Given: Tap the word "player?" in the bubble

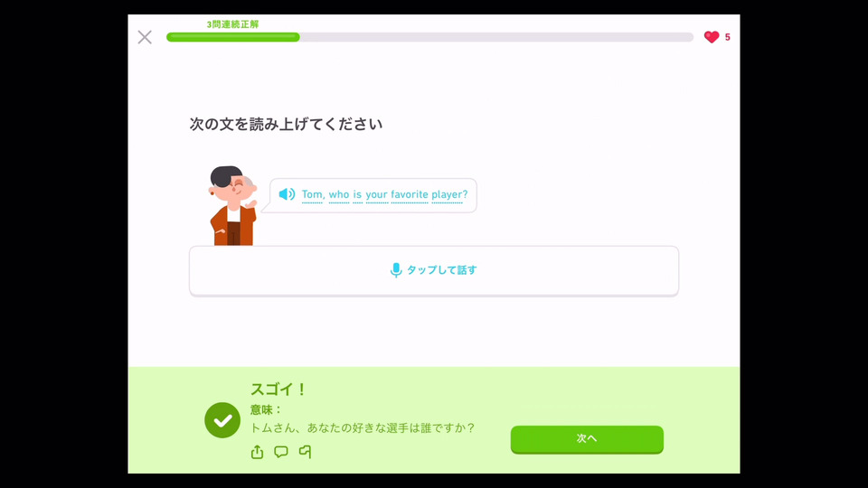Looking at the screenshot, I should point(449,195).
